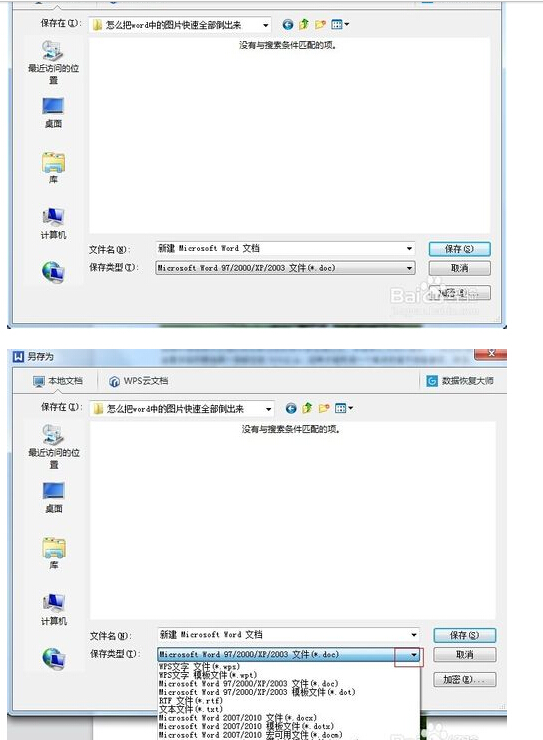
Task: Select 计算机 in the dialog with expanded type list
Action: coord(53,609)
